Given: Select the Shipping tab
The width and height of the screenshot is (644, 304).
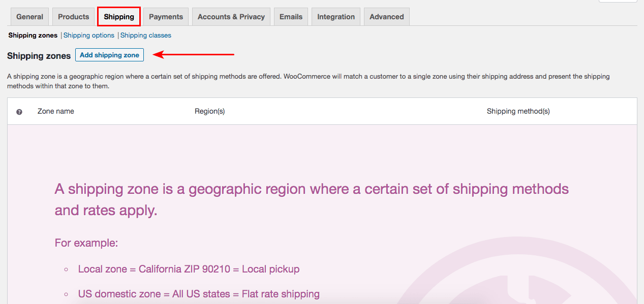Looking at the screenshot, I should [119, 17].
